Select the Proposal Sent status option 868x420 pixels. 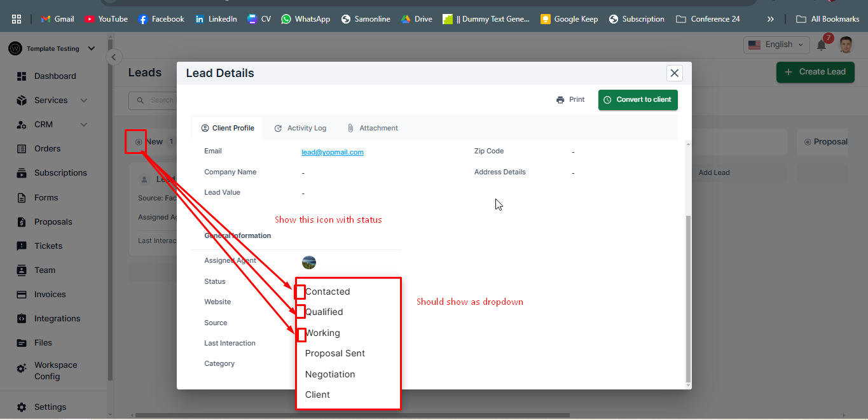click(335, 353)
